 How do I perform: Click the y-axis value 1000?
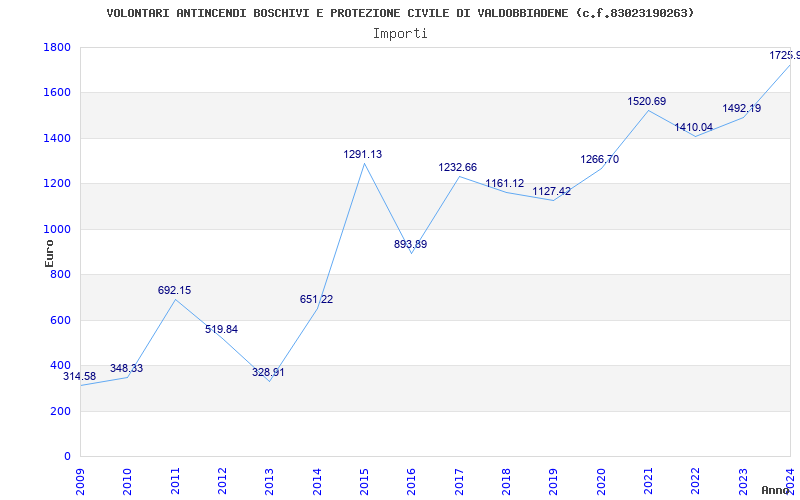(x=57, y=230)
